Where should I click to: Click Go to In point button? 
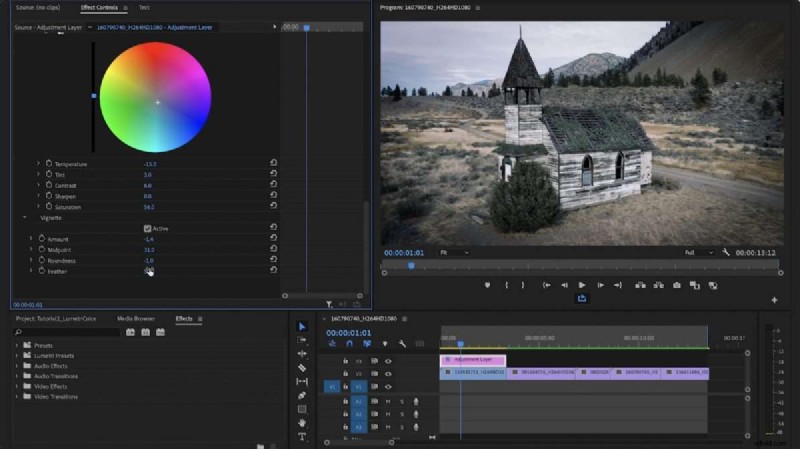click(546, 285)
